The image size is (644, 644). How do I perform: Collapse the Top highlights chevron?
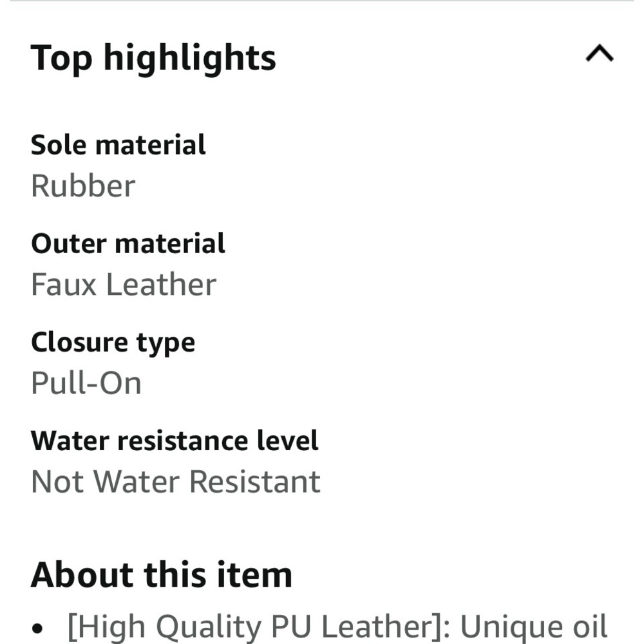[x=599, y=53]
